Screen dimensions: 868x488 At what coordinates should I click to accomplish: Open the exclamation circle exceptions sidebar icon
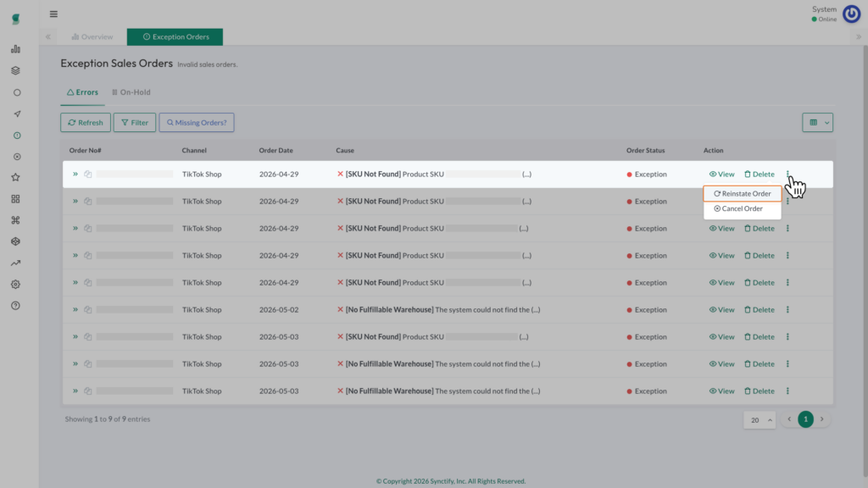(17, 136)
